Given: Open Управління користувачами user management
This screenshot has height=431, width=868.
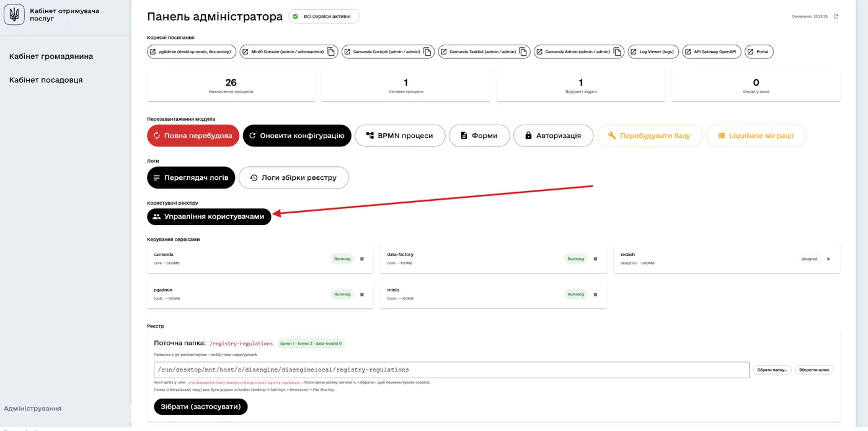Looking at the screenshot, I should click(x=209, y=216).
